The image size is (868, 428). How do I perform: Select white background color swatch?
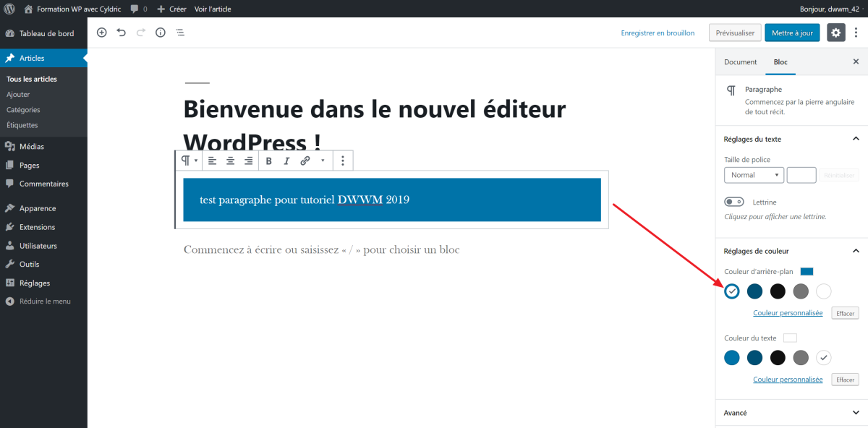click(823, 291)
